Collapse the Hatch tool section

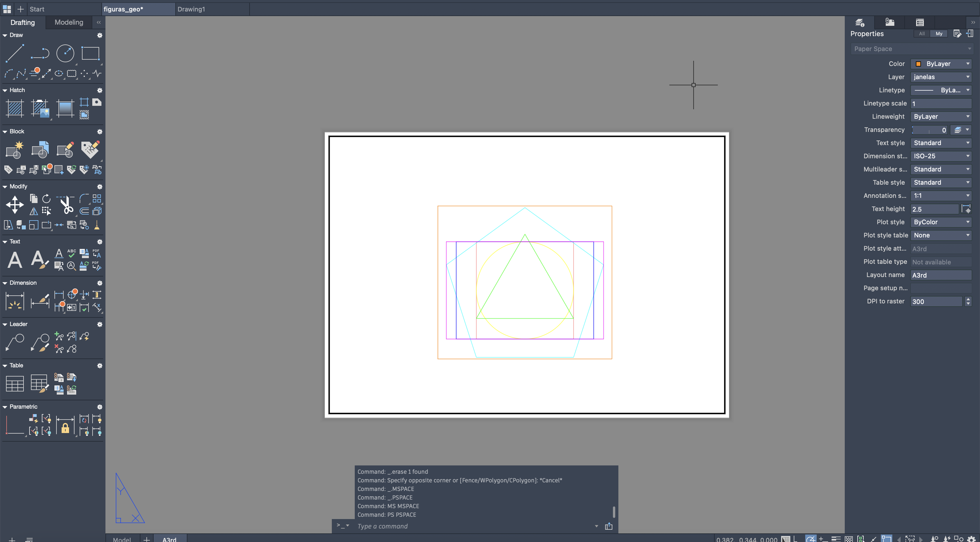(5, 90)
